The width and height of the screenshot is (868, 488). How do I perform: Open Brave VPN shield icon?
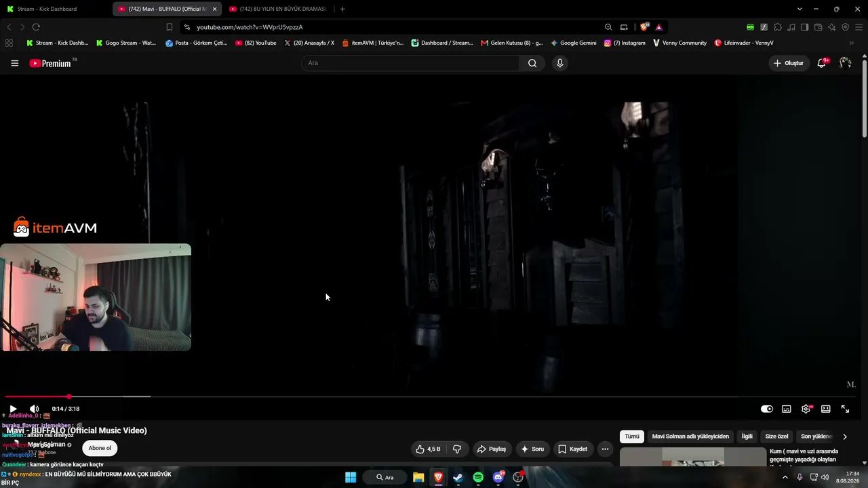pos(846,27)
